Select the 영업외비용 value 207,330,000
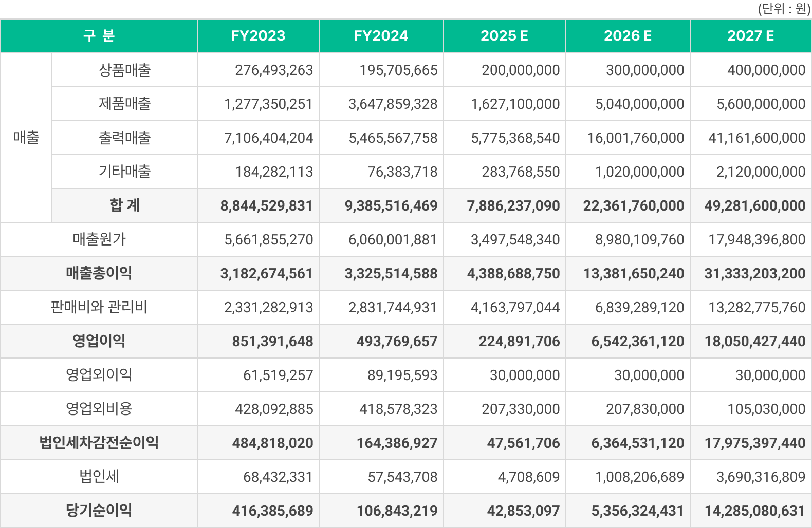 [x=520, y=409]
